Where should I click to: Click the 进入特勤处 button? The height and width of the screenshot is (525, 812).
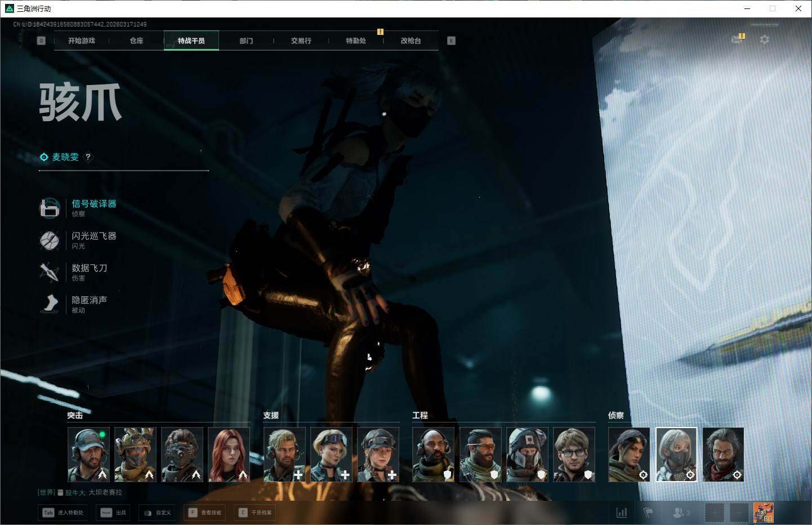pos(63,513)
